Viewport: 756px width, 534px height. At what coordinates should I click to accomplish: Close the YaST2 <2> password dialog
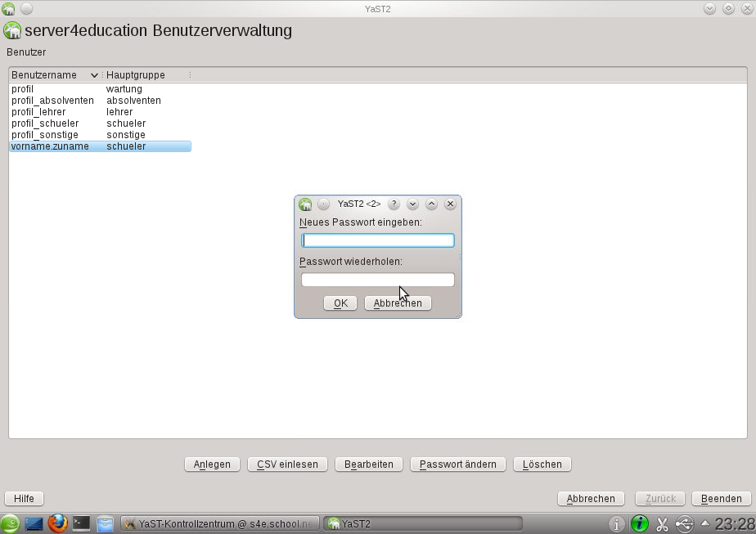click(x=450, y=204)
